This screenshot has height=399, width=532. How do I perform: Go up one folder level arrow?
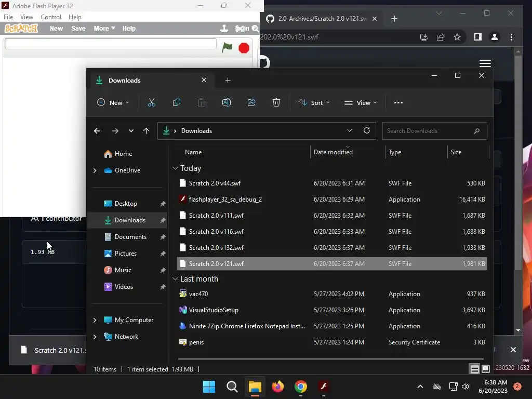(146, 131)
